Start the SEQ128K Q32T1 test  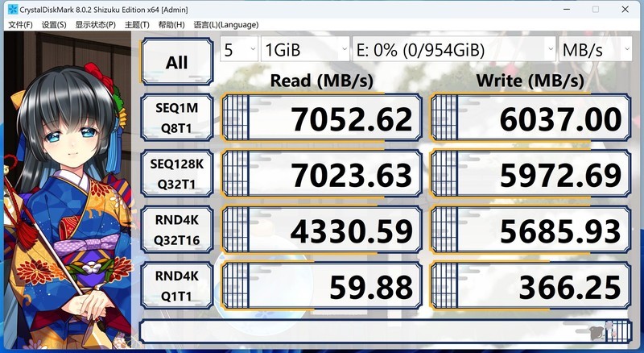click(x=177, y=173)
